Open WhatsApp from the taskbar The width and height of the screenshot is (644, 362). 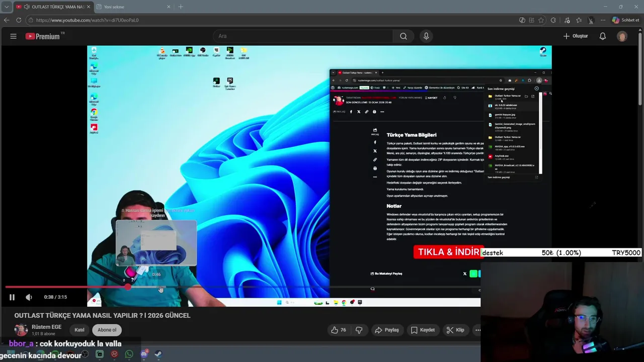[129, 354]
